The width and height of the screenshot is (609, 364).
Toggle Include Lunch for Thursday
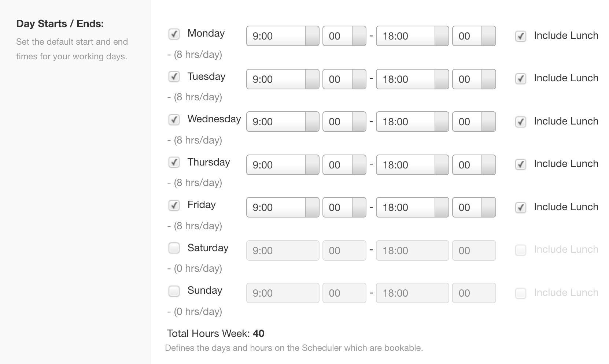tap(520, 165)
